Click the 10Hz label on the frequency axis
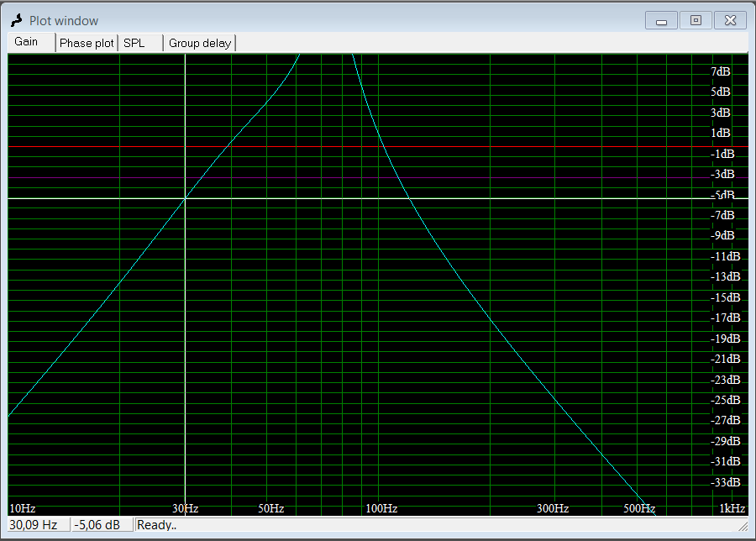The height and width of the screenshot is (541, 756). pos(22,508)
